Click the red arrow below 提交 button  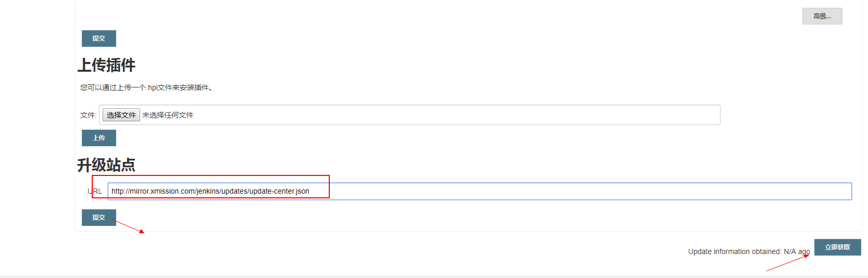point(129,226)
